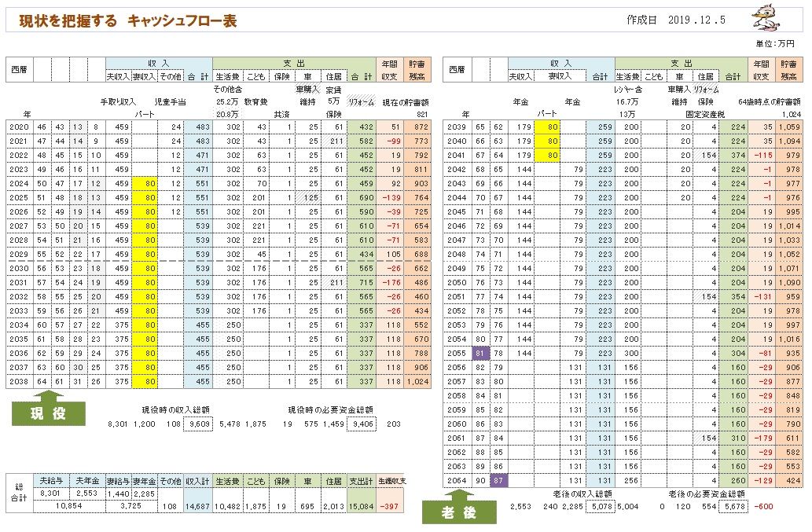Click the yellow 80 cell in row 2024
812x532 pixels.
[x=145, y=182]
